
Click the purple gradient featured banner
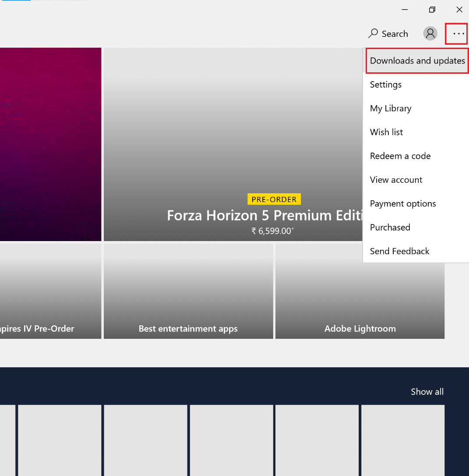coord(50,145)
